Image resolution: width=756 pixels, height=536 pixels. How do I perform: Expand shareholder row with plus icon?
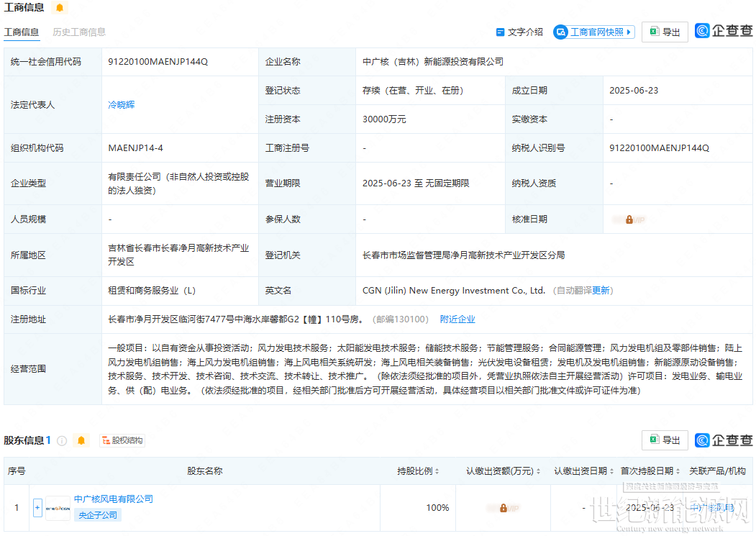point(37,507)
